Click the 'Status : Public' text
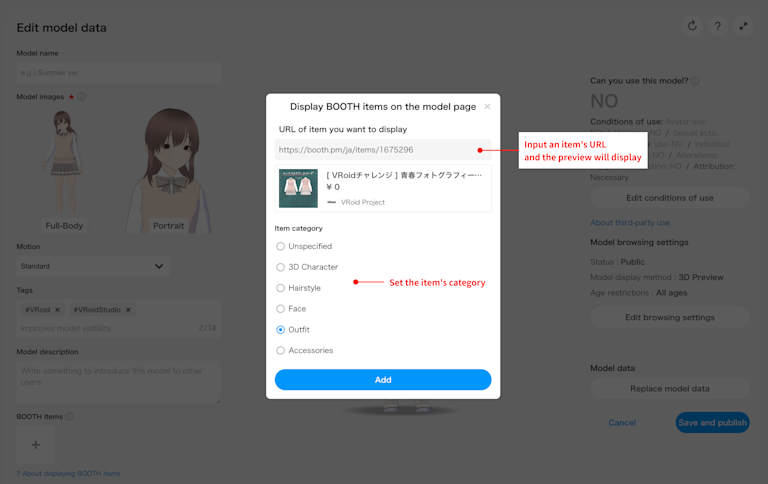768x484 pixels. 617,262
